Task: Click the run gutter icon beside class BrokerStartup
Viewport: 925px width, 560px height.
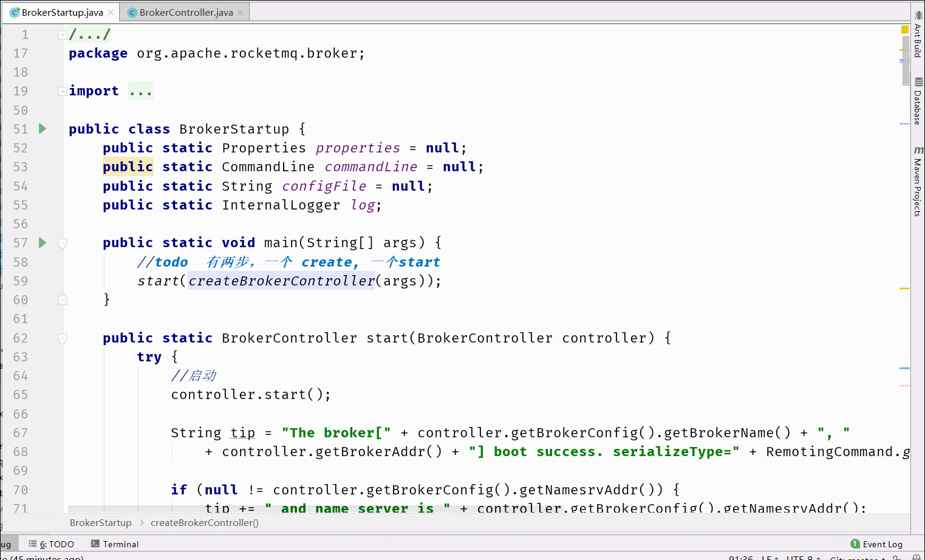Action: (x=43, y=129)
